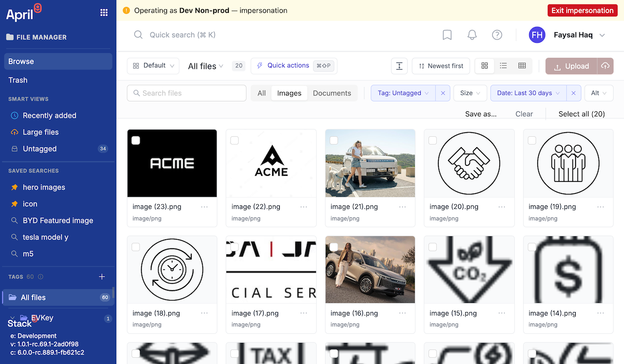This screenshot has height=364, width=624.
Task: Select the All file type tab
Action: point(262,93)
